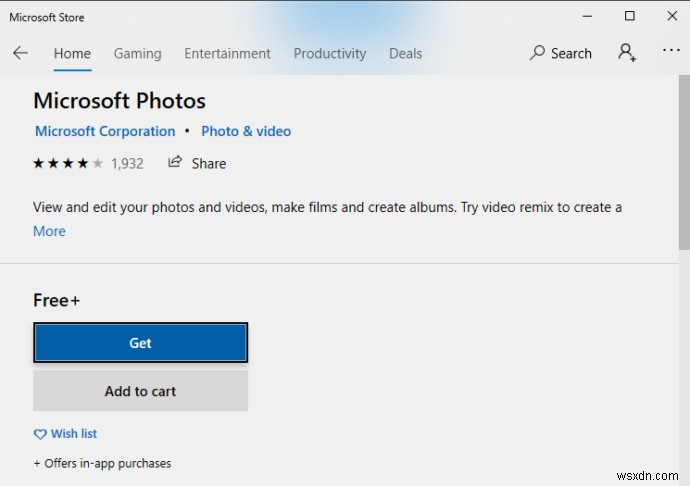
Task: Open the Photo & video category link
Action: [246, 131]
